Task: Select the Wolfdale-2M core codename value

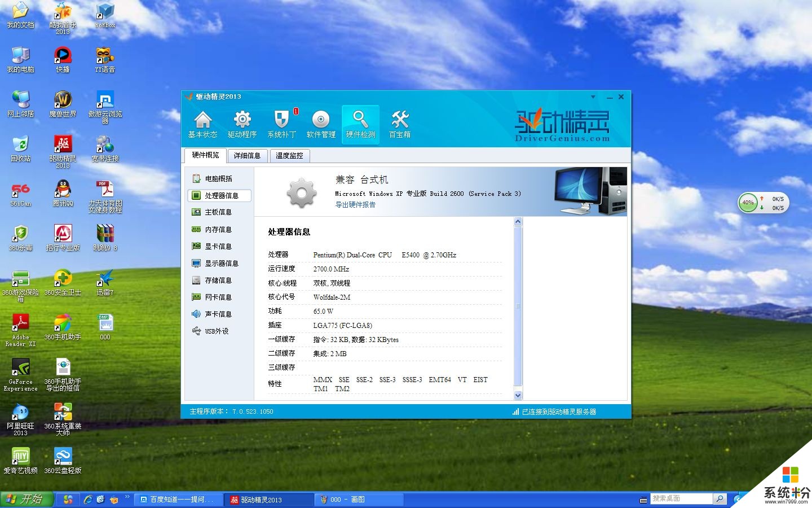Action: (x=332, y=297)
